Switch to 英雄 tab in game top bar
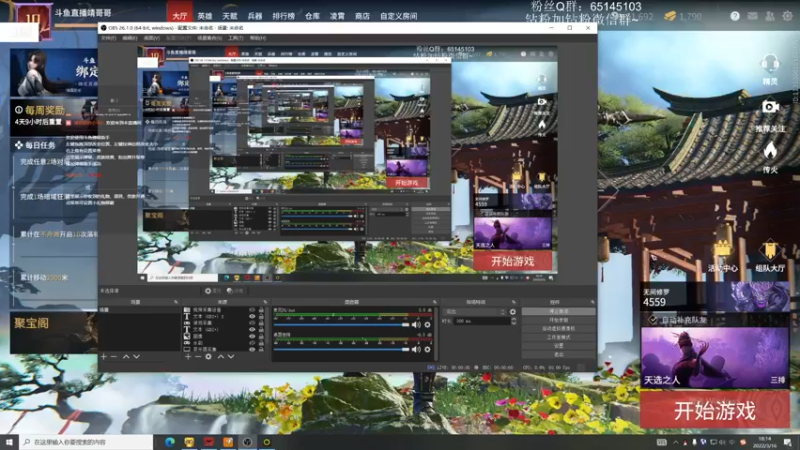Screen dimensions: 800x450 pos(205,16)
